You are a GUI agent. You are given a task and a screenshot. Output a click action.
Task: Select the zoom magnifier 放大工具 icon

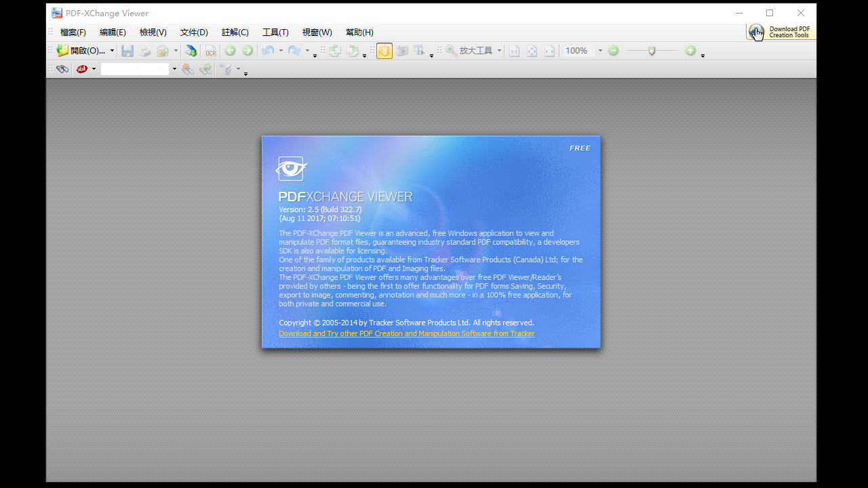(x=450, y=50)
